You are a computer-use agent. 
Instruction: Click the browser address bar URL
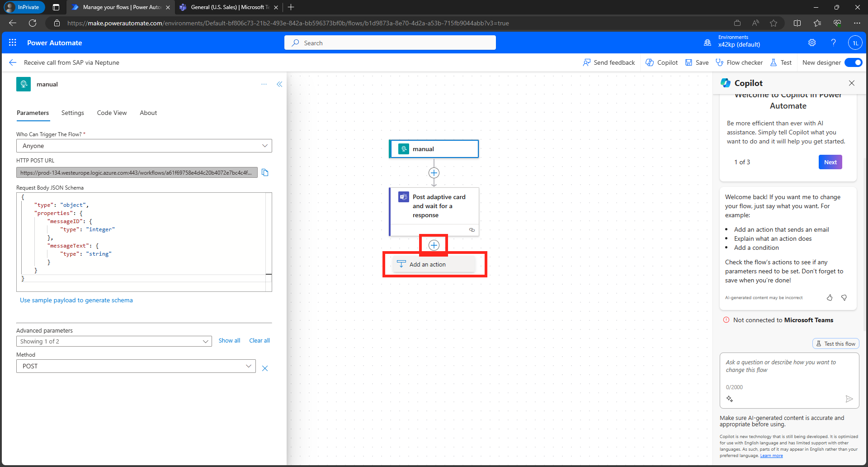(288, 23)
